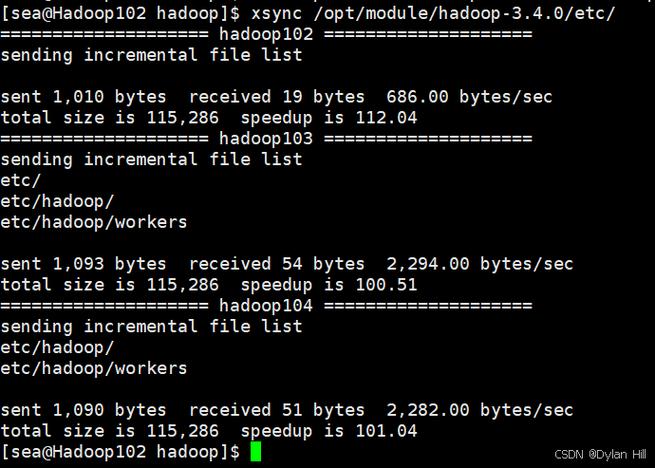This screenshot has width=655, height=468.
Task: Click "etc/hadoop/workers" under the hadoop104 section
Action: 94,368
